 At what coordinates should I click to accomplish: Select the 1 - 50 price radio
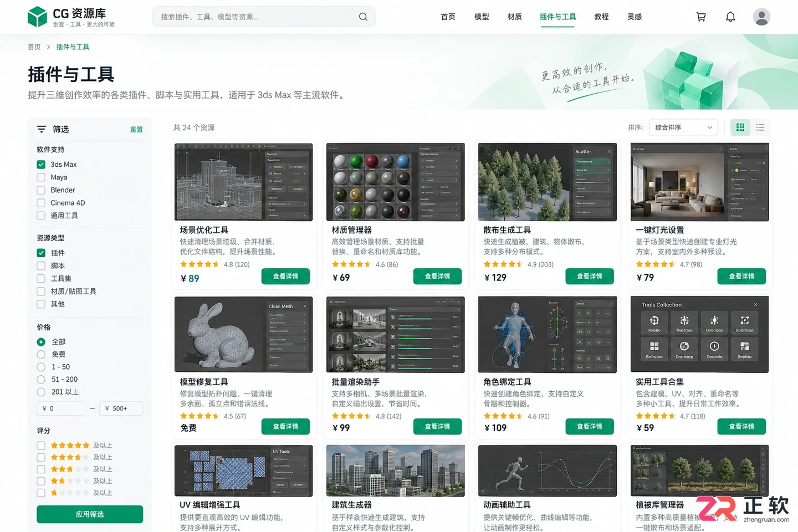(x=41, y=367)
